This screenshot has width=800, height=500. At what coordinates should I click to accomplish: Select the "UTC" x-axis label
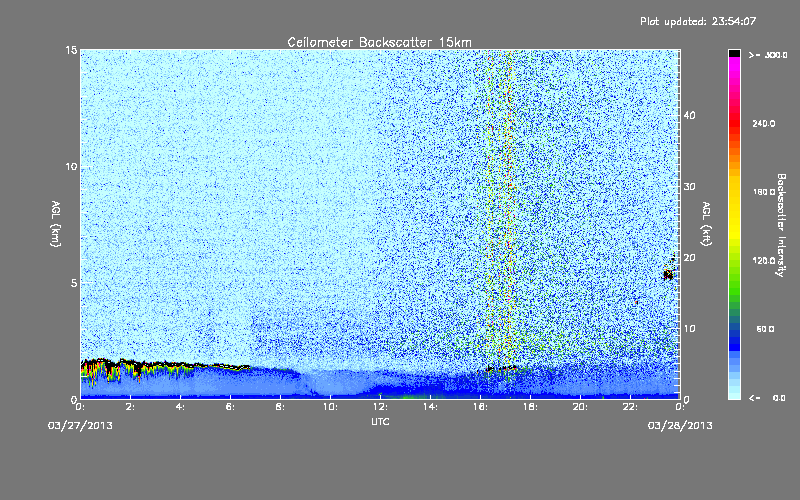click(380, 422)
